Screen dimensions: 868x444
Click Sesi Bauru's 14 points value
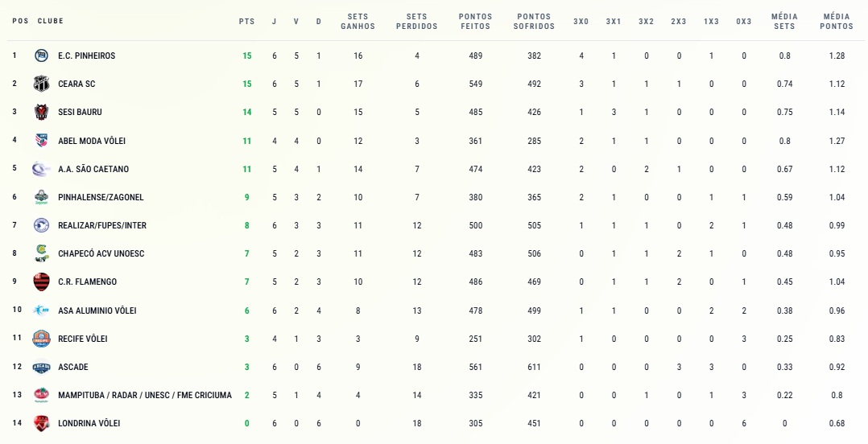click(x=247, y=112)
